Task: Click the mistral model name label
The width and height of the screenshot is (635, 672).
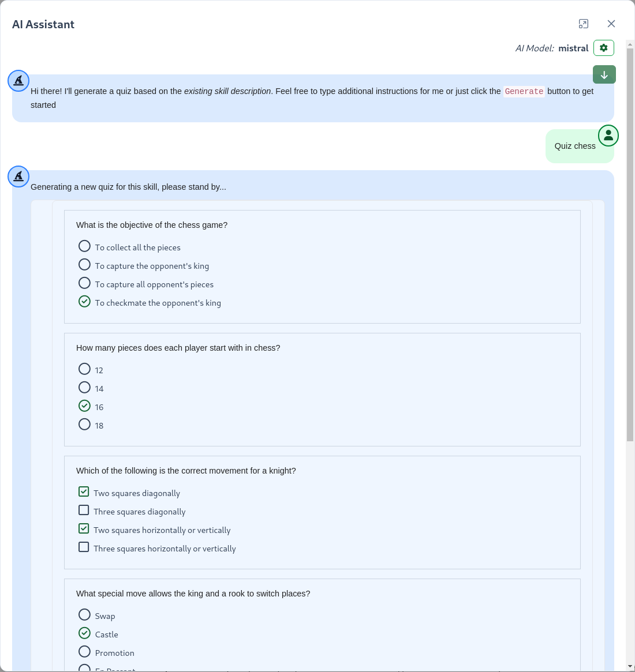Action: 573,48
